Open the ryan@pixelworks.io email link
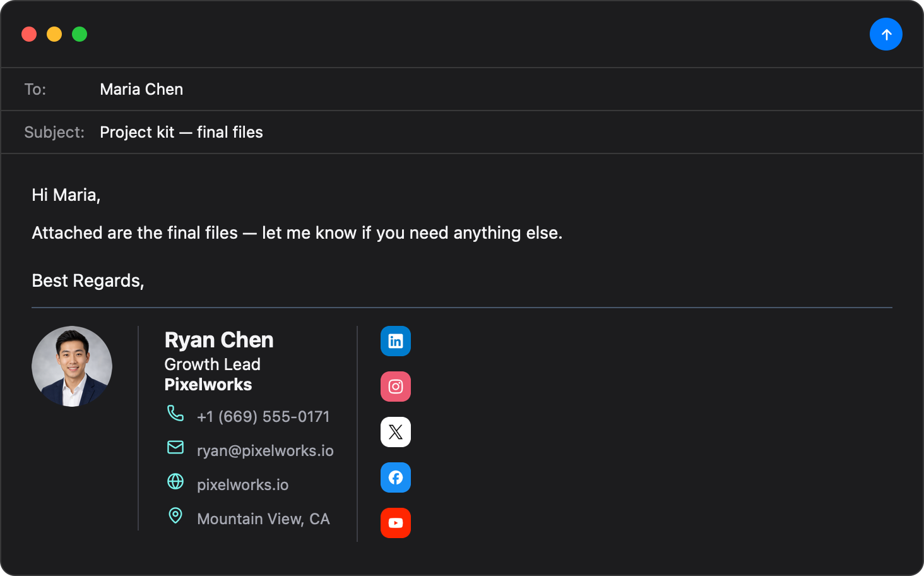The height and width of the screenshot is (576, 924). click(265, 451)
